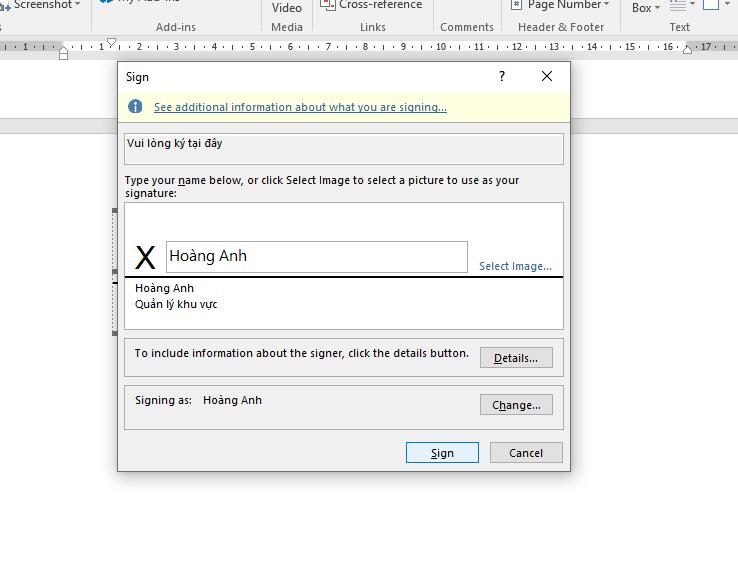Click the Video button in Media group
Screen dimensions: 738x564
(x=287, y=8)
